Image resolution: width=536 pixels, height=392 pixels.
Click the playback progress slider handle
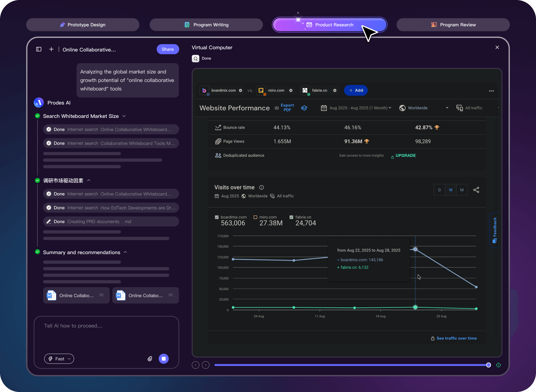488,365
